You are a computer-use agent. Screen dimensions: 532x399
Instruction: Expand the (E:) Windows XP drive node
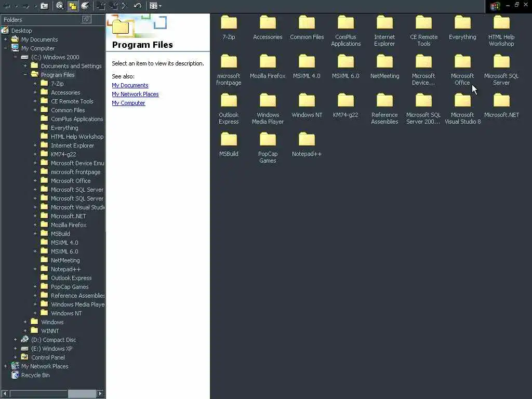[x=15, y=349]
